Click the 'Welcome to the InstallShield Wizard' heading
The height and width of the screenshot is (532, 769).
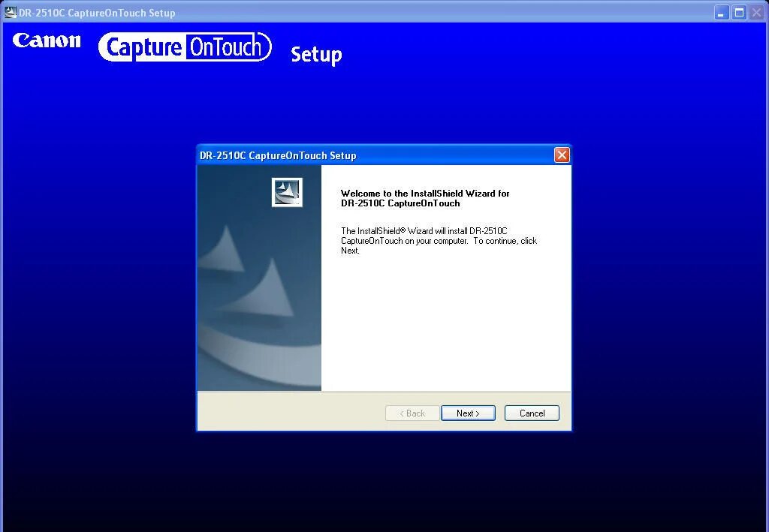click(425, 198)
